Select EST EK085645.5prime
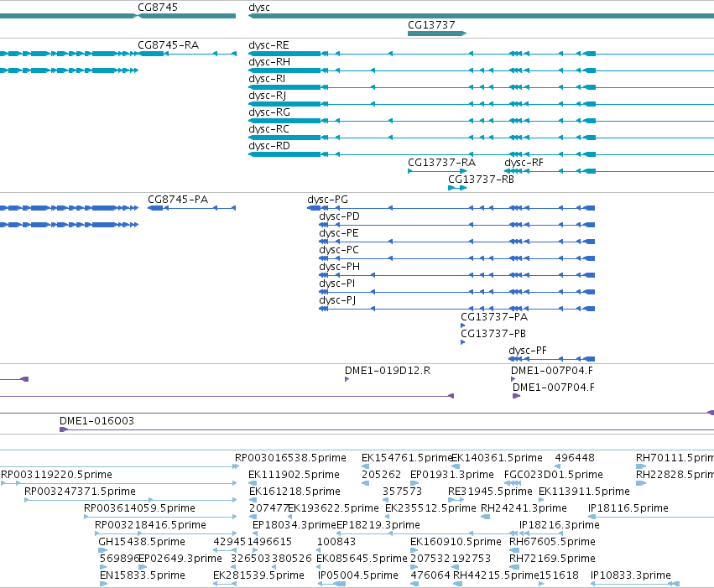 tap(362, 559)
